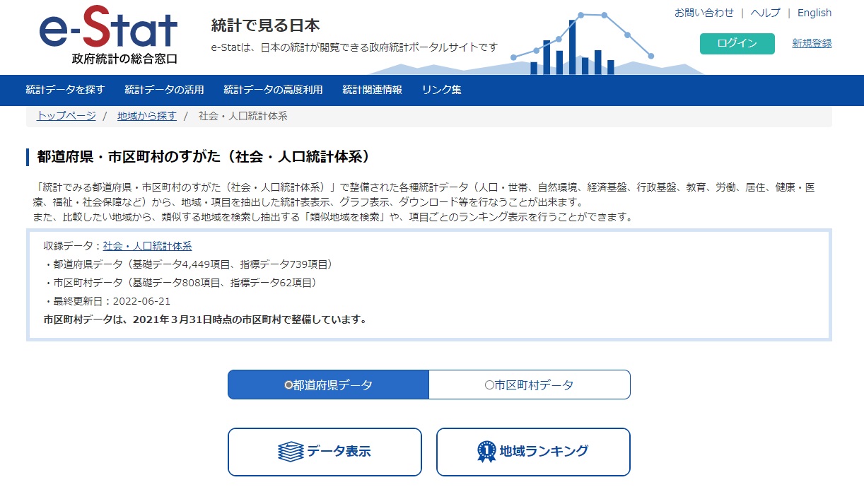The width and height of the screenshot is (864, 504).
Task: Click the stacked-data icon on データ表示 button
Action: (292, 452)
